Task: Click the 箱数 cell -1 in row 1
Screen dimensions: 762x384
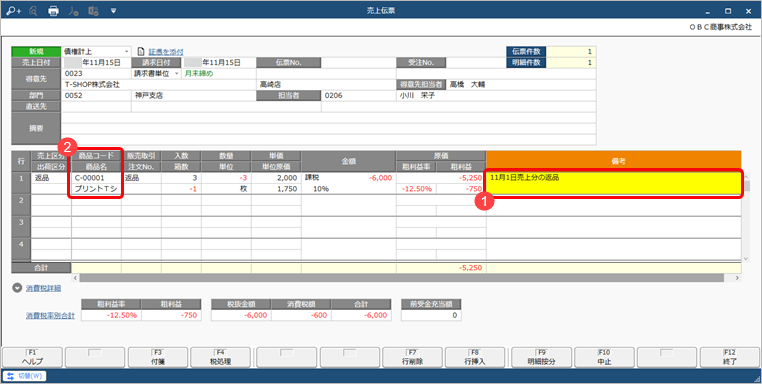Action: click(181, 189)
